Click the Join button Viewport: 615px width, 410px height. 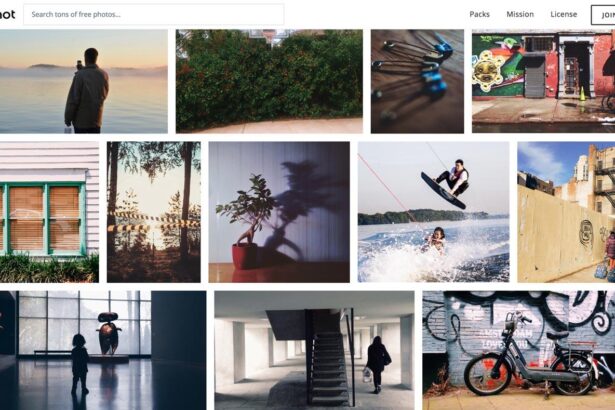click(x=603, y=15)
